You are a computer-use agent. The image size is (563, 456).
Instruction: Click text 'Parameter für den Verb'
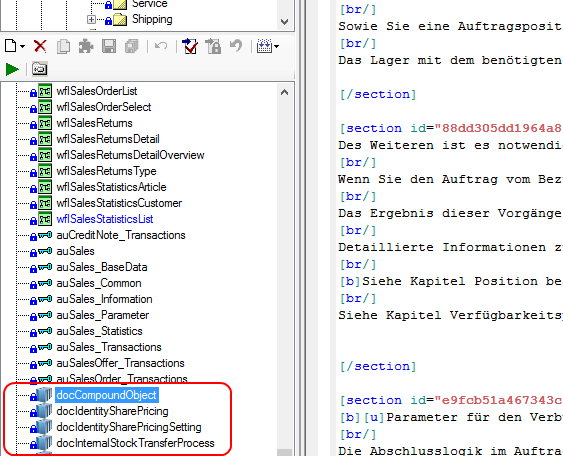(474, 418)
